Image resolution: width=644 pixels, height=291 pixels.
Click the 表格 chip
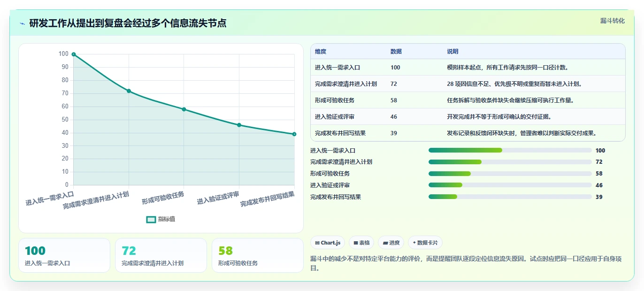click(361, 243)
